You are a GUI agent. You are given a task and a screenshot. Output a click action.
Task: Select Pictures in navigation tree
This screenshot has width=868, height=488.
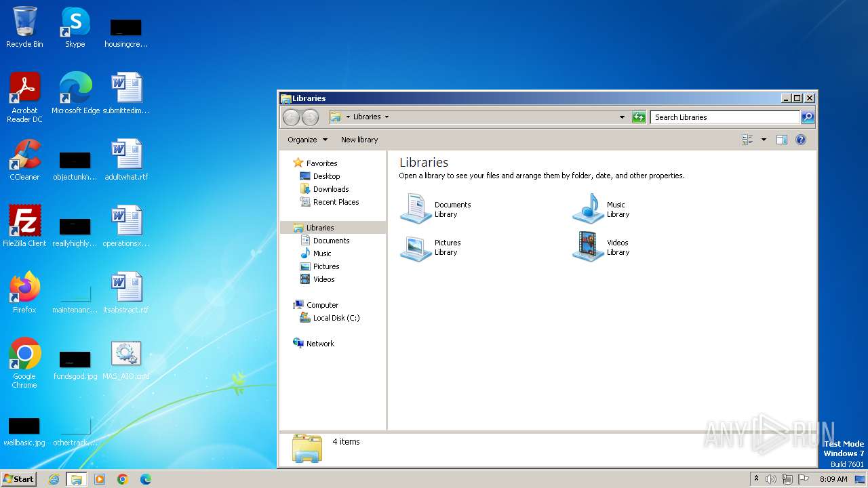[326, 266]
